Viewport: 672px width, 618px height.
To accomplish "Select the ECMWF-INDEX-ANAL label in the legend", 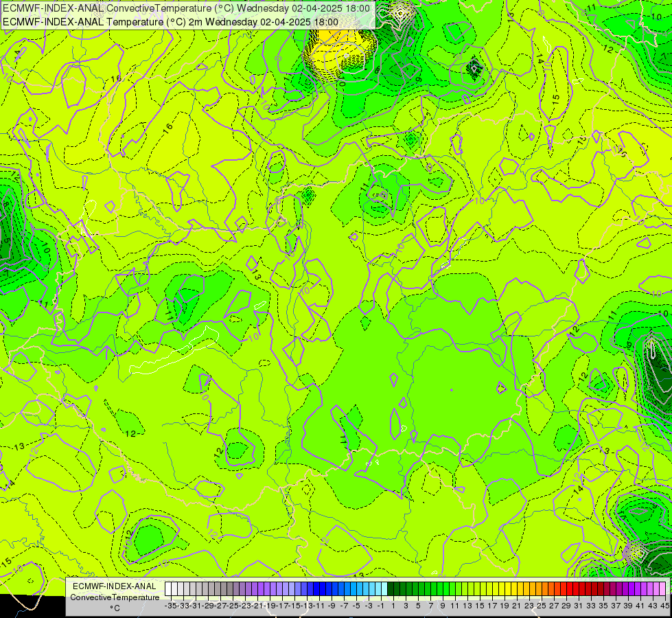I will pos(115,586).
